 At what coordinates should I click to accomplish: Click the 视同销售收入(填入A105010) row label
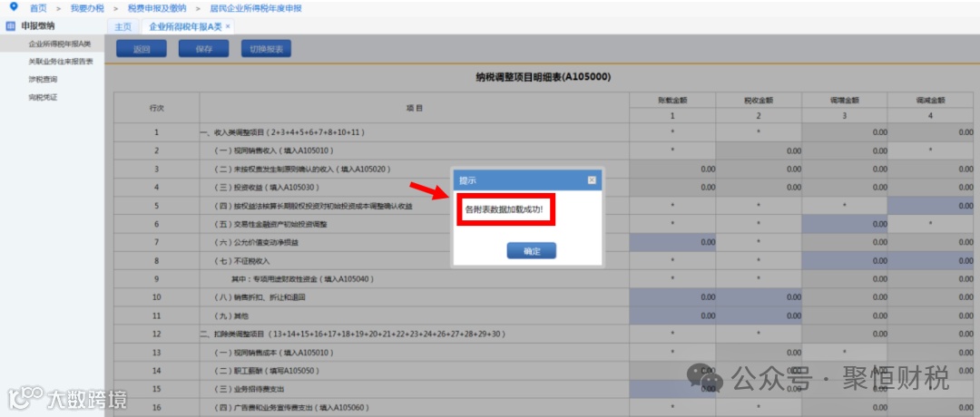(x=274, y=150)
